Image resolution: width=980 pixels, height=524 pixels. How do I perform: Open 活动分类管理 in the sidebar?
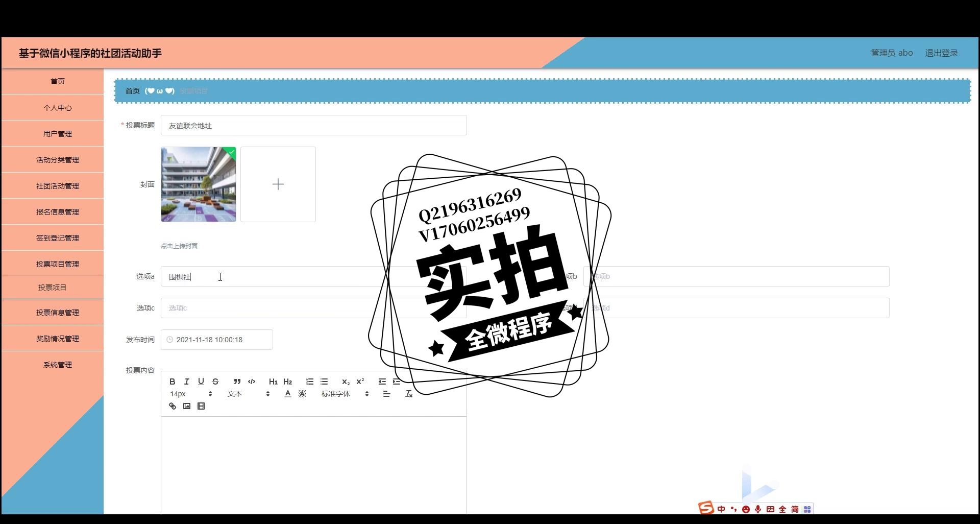point(53,160)
